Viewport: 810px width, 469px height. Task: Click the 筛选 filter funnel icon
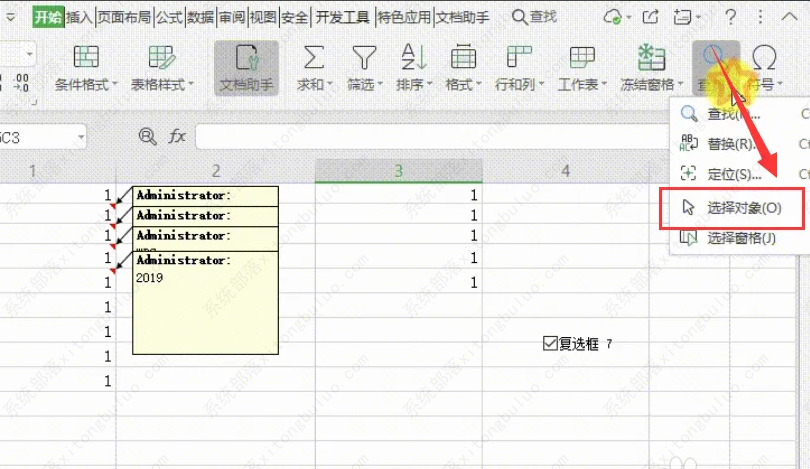coord(364,58)
